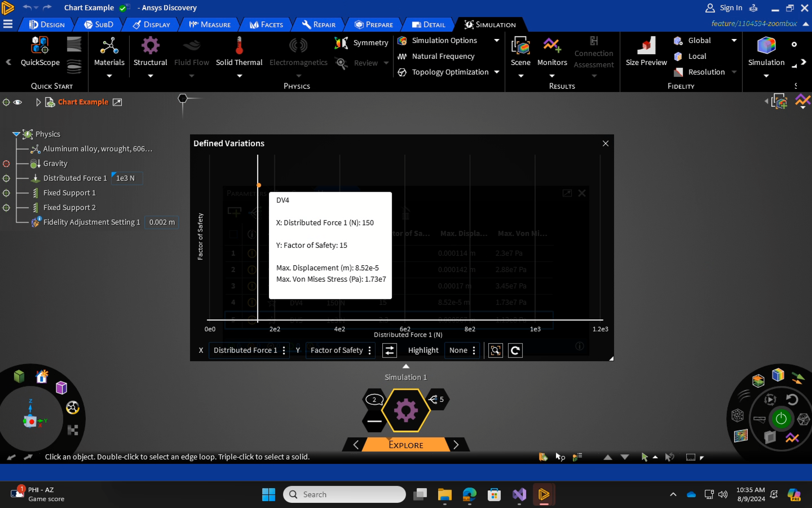Toggle visibility eye next to Chart Example
The image size is (812, 508).
pos(18,102)
